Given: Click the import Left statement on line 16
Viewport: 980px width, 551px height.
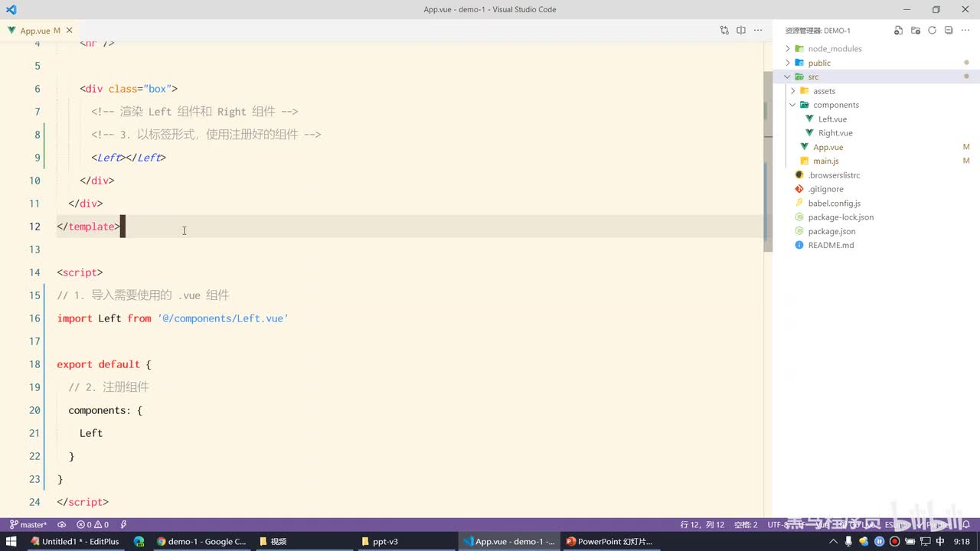Looking at the screenshot, I should pyautogui.click(x=172, y=318).
